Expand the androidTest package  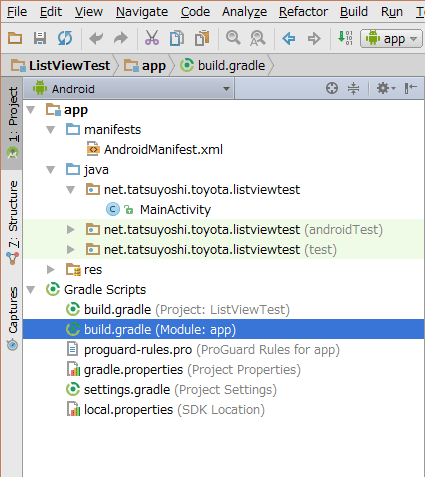pos(71,230)
